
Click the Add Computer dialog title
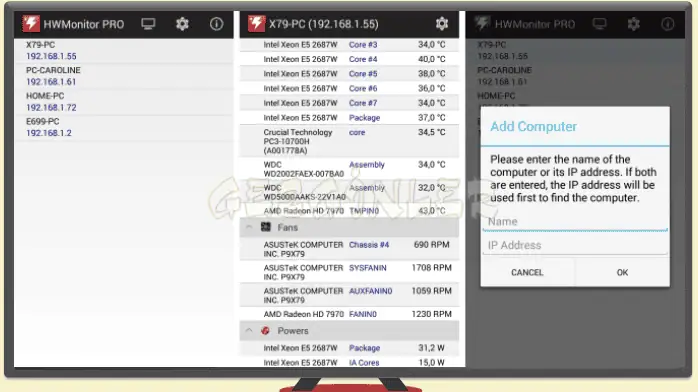point(533,126)
